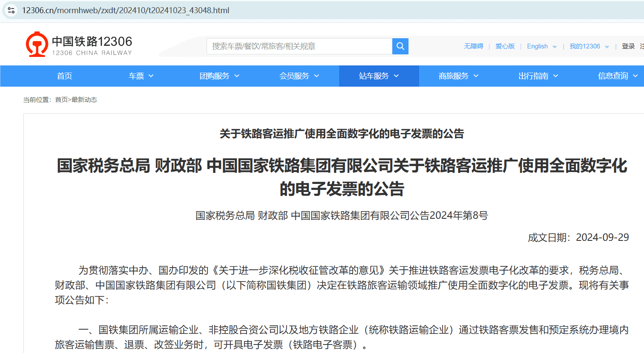
Task: Expand the 商旅服务 chevron arrow
Action: tap(476, 76)
